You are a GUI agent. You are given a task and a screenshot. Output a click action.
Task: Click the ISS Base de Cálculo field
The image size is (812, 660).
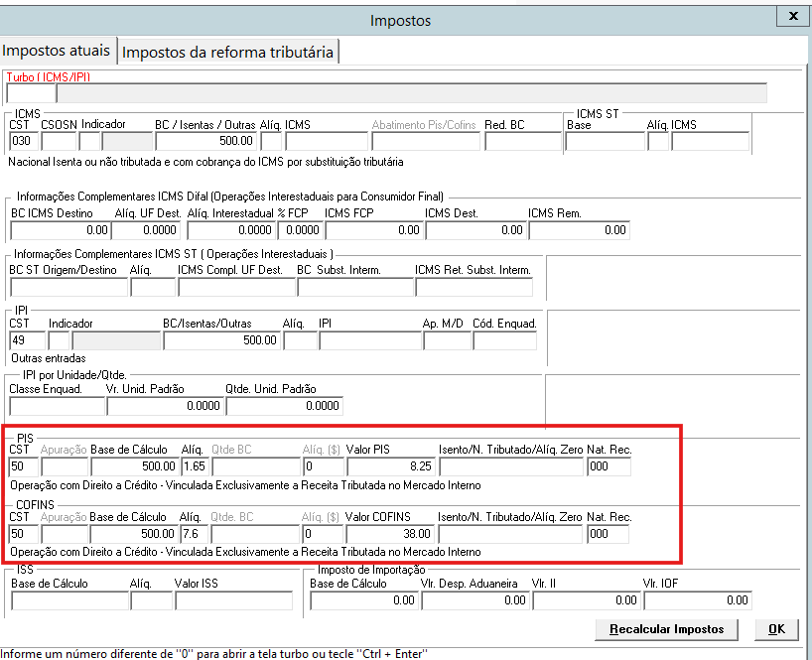coord(69,601)
